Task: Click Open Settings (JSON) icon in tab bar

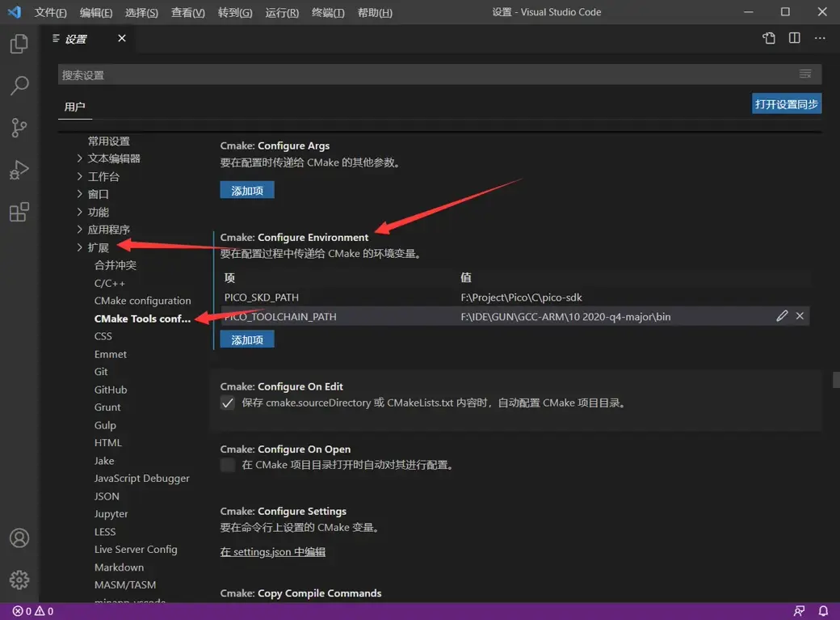Action: (769, 38)
